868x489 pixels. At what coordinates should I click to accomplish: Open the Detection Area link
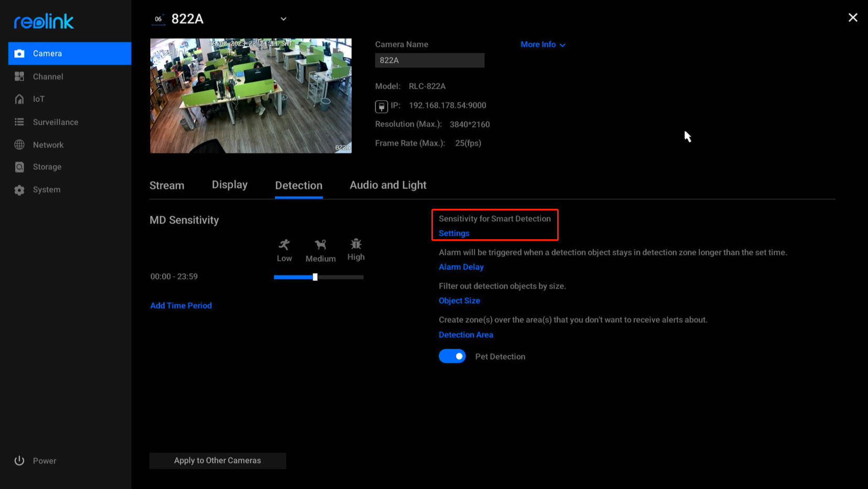pyautogui.click(x=466, y=335)
